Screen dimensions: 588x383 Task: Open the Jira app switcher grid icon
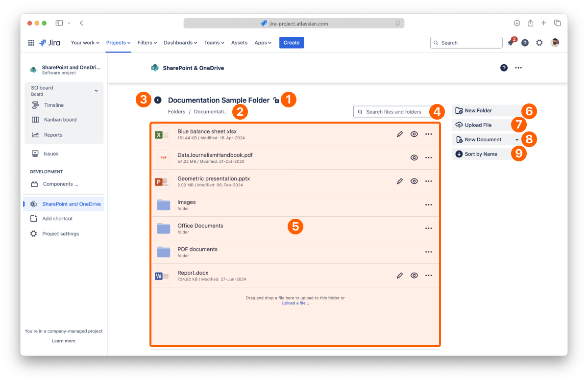(x=31, y=43)
